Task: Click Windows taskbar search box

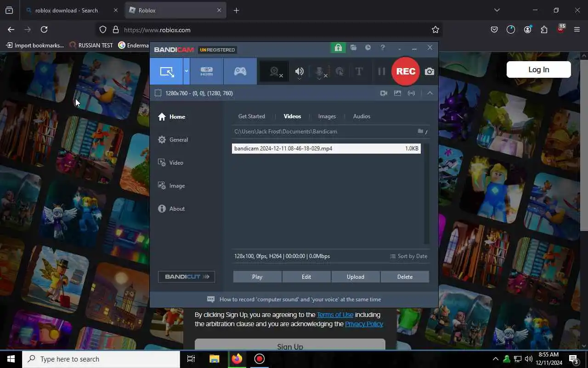Action: click(x=101, y=359)
